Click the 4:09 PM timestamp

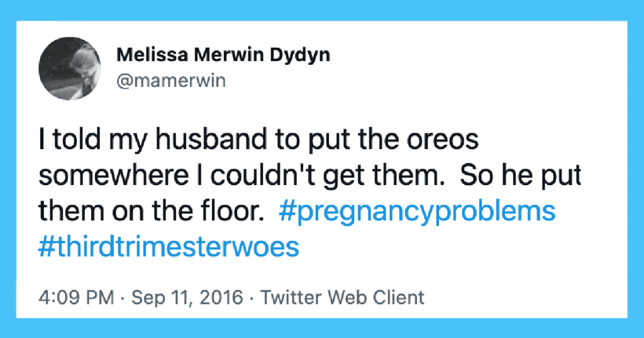coord(76,297)
